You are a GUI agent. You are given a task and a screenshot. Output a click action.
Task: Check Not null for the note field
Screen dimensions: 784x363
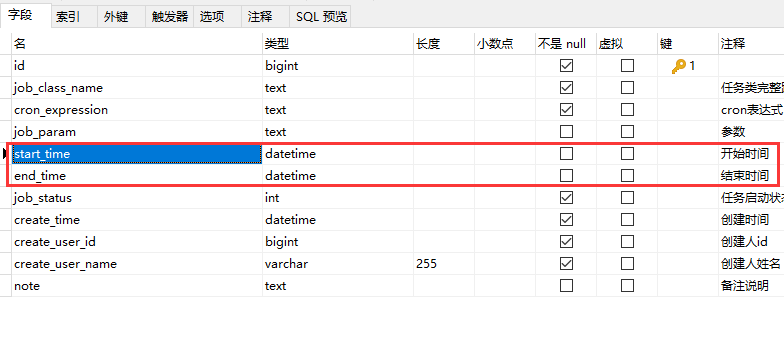tap(566, 286)
